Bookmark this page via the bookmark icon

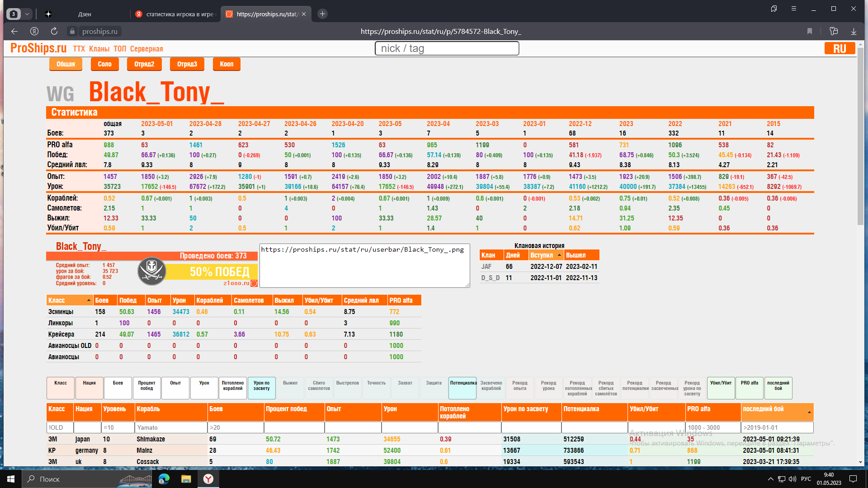(x=810, y=31)
